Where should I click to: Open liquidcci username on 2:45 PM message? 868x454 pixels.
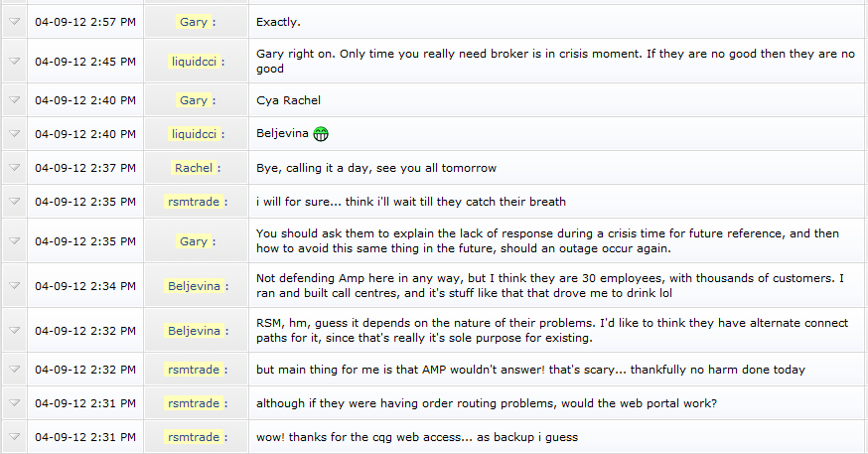pos(194,62)
